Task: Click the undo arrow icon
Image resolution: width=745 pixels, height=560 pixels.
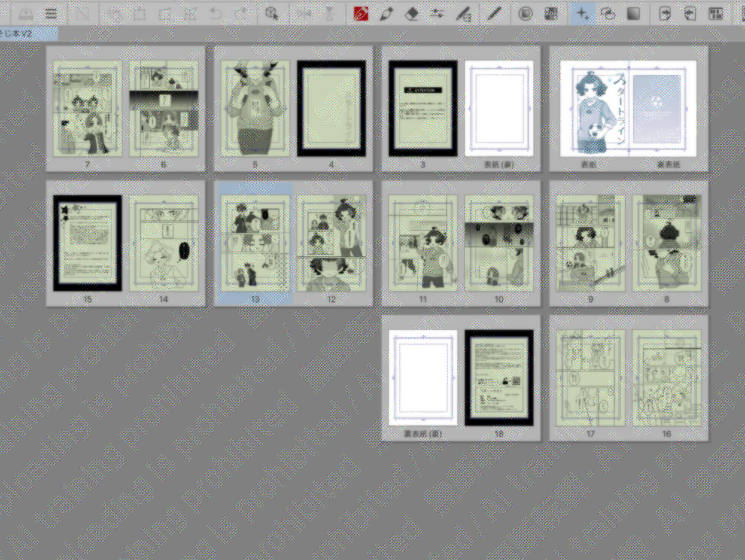Action: [215, 13]
